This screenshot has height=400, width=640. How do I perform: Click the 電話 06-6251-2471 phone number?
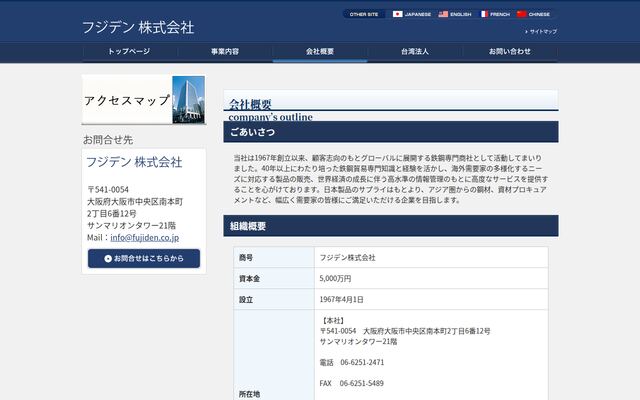[351, 362]
